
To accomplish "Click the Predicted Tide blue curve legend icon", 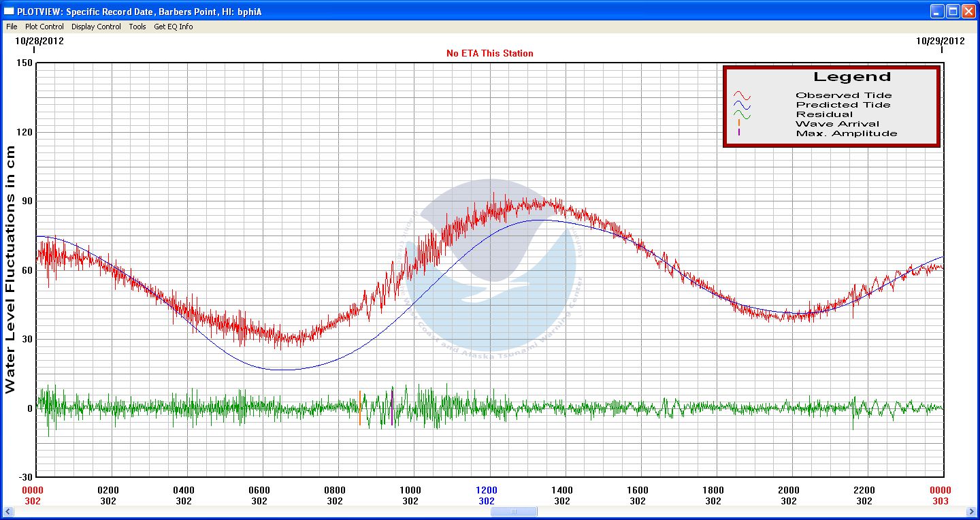I will point(741,105).
